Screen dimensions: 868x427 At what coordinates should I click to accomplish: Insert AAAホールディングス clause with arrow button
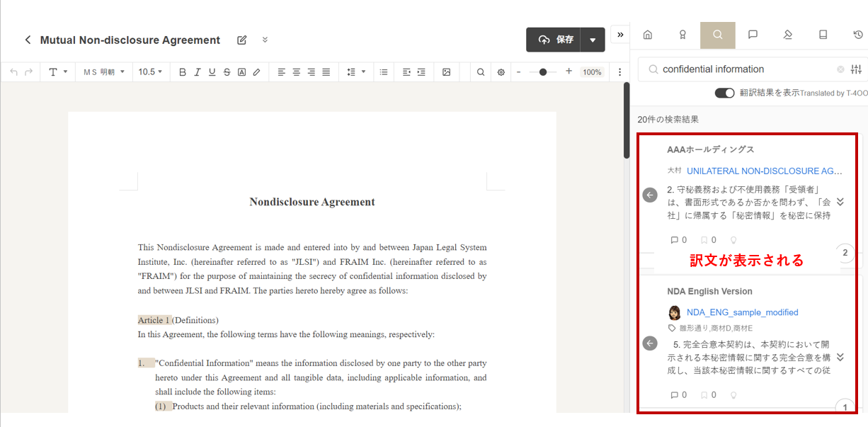point(650,195)
